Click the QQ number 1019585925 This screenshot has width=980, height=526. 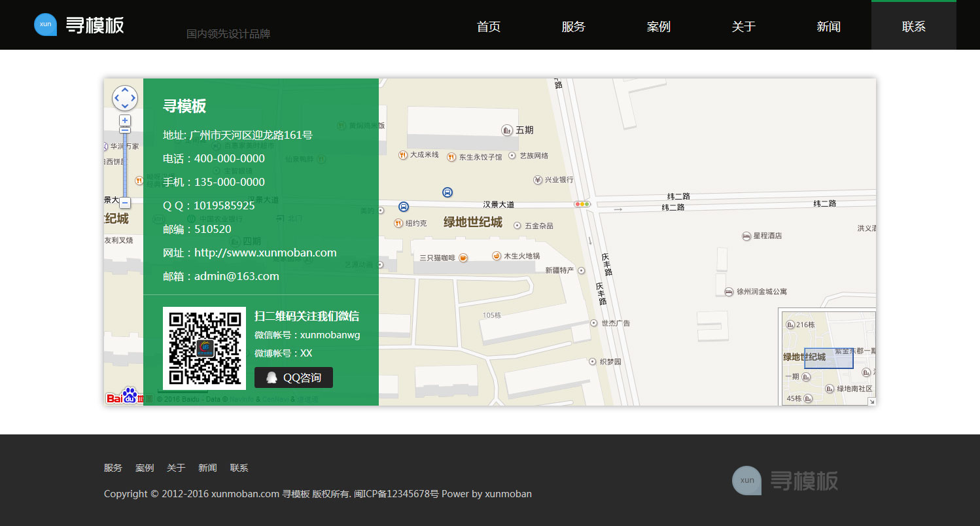(x=224, y=205)
